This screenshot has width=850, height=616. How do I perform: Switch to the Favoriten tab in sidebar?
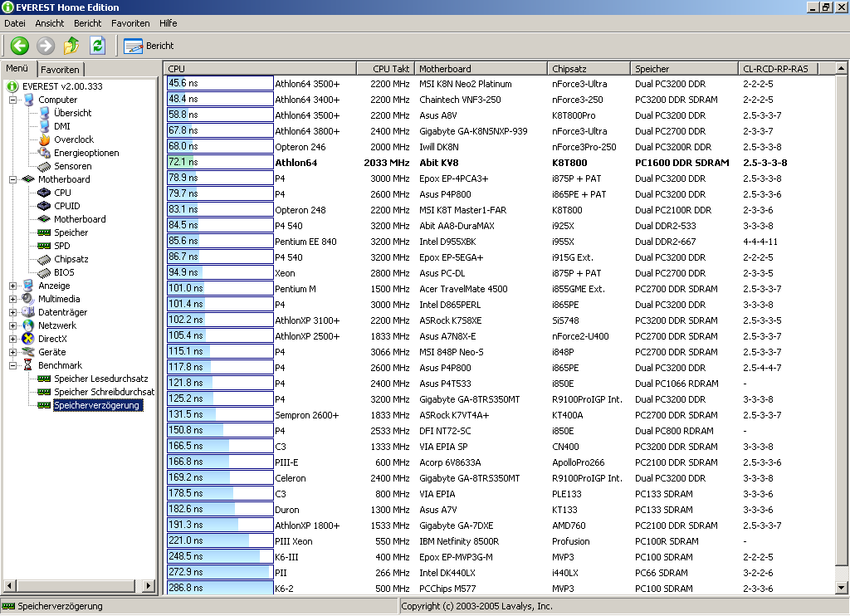point(60,70)
